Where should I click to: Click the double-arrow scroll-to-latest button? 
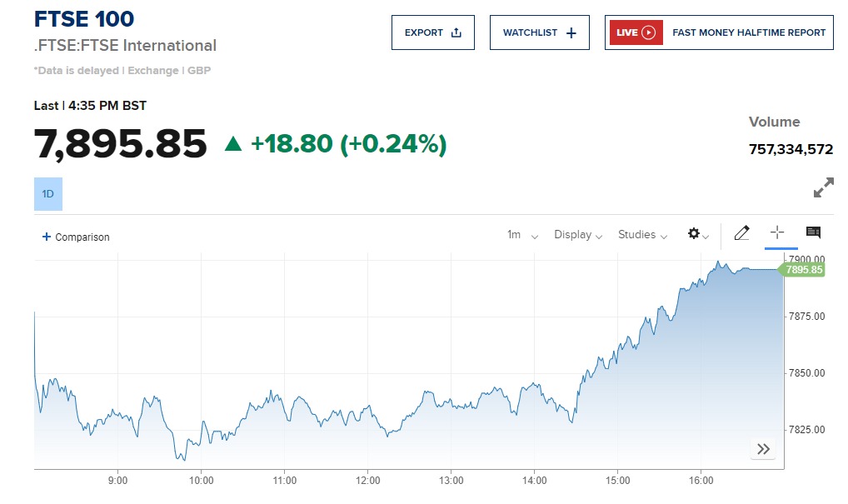(x=763, y=450)
